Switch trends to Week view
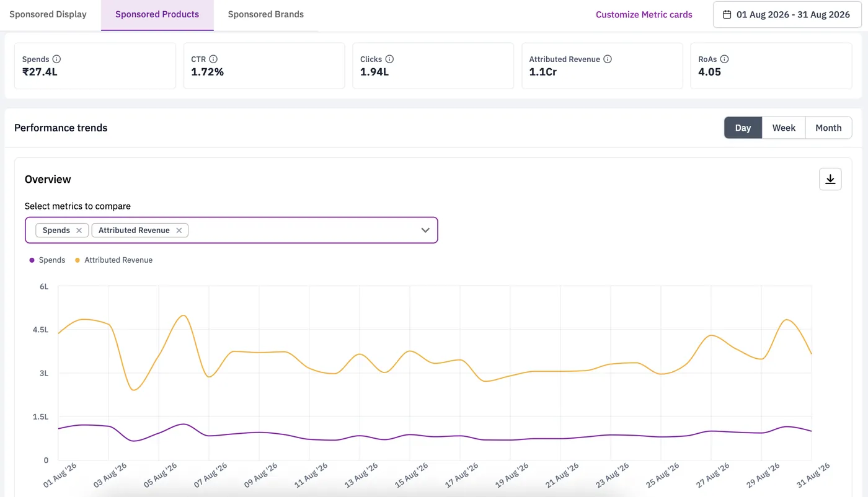This screenshot has height=497, width=868. [784, 128]
